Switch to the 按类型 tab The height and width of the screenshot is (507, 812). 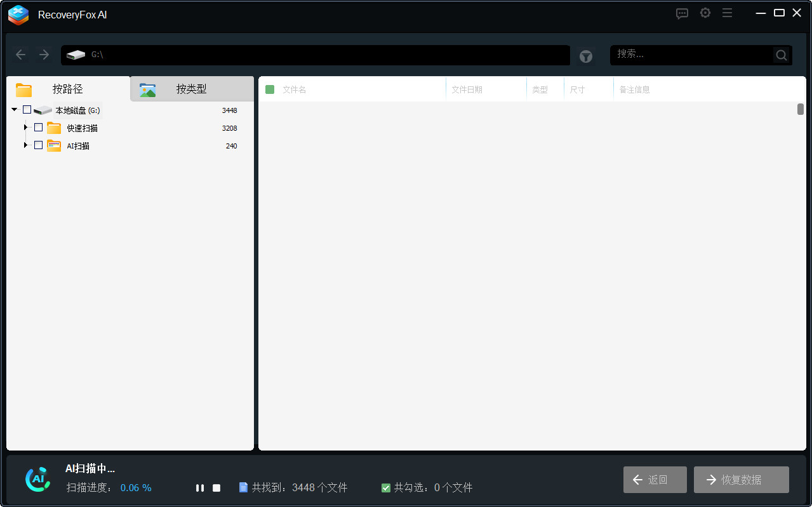click(x=190, y=89)
